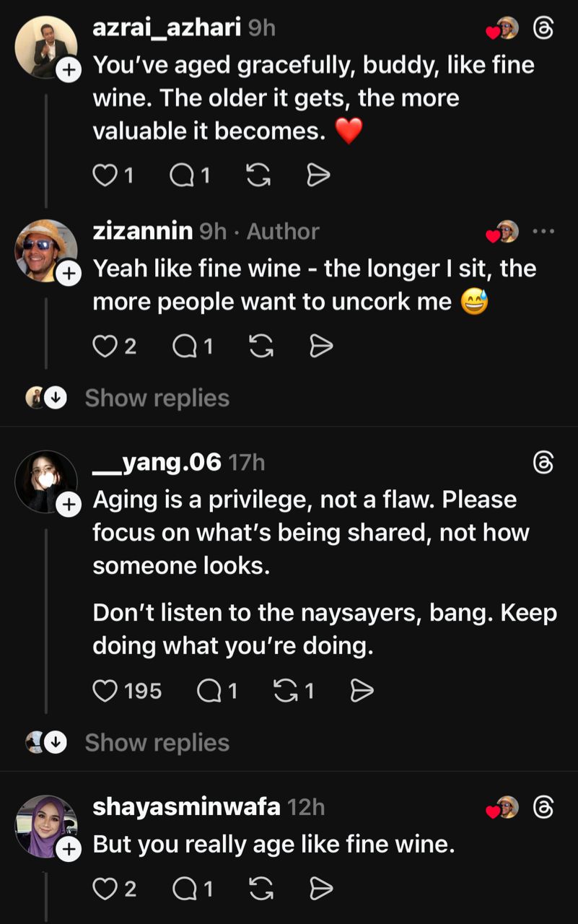Show replies under __yang.06's comment
Image resolution: width=578 pixels, height=924 pixels.
point(157,742)
